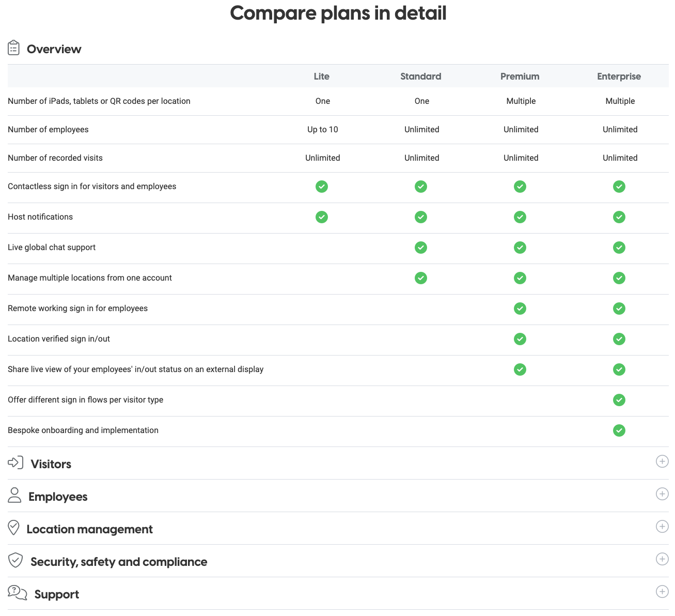The height and width of the screenshot is (616, 675).
Task: Click the Location management pin icon
Action: pyautogui.click(x=14, y=528)
